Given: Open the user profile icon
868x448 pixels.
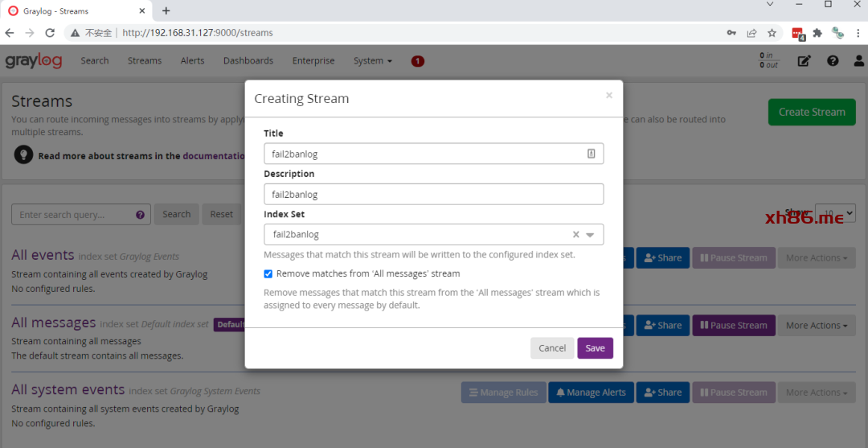Looking at the screenshot, I should tap(858, 61).
